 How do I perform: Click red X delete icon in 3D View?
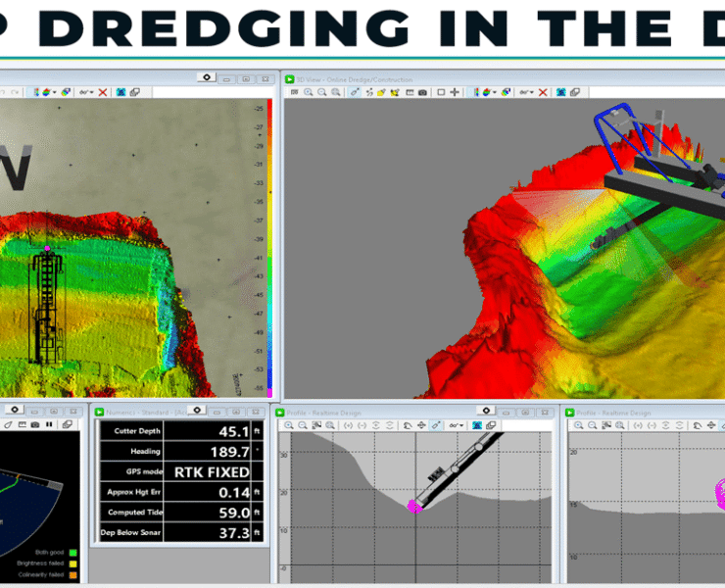pos(544,92)
